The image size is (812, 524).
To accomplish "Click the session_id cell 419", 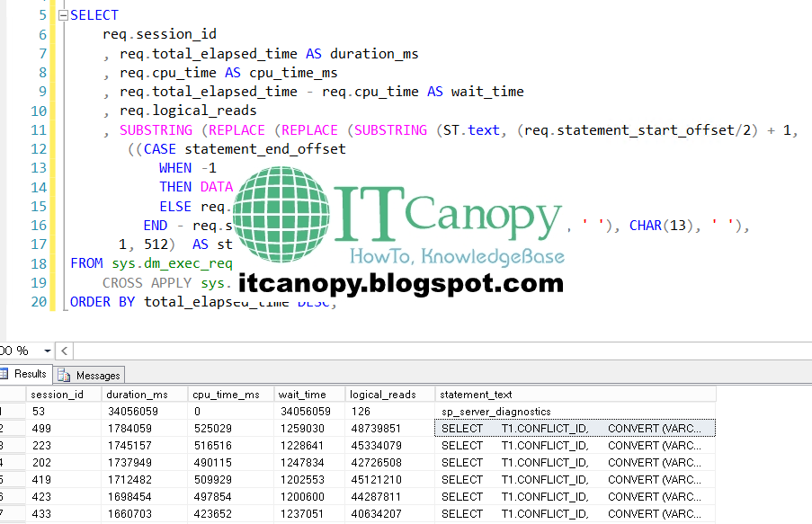I will click(x=64, y=480).
